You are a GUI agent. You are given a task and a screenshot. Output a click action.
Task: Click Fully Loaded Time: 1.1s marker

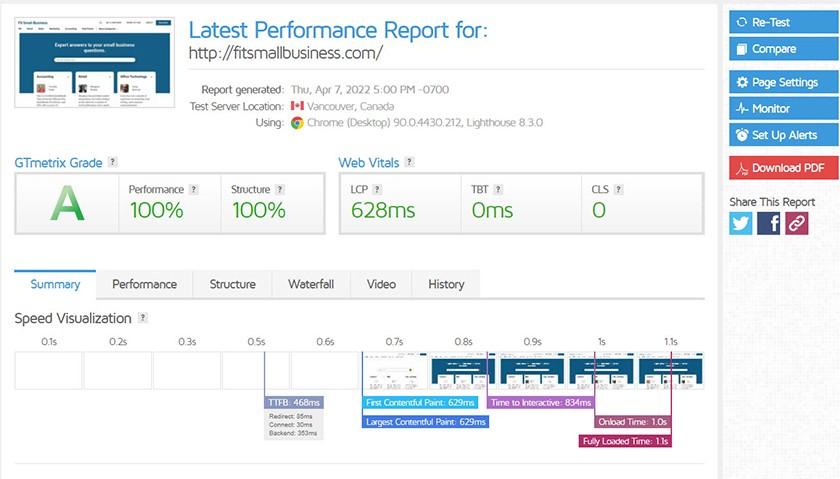[625, 441]
